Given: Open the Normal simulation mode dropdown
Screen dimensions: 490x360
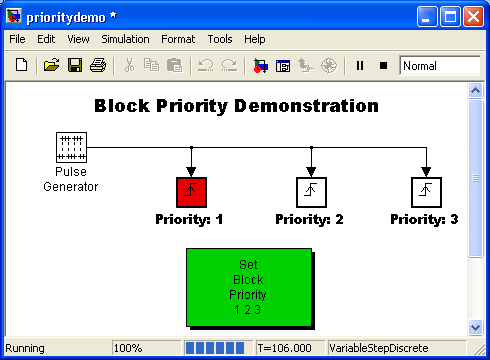Looking at the screenshot, I should click(x=440, y=66).
